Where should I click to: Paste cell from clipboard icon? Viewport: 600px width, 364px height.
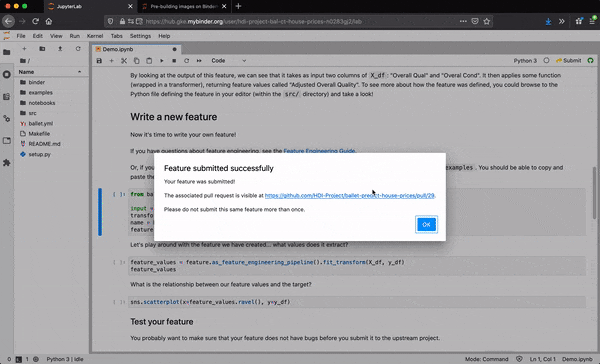pyautogui.click(x=149, y=60)
